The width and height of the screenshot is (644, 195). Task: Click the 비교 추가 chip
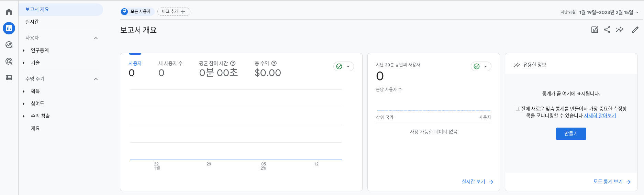point(174,12)
